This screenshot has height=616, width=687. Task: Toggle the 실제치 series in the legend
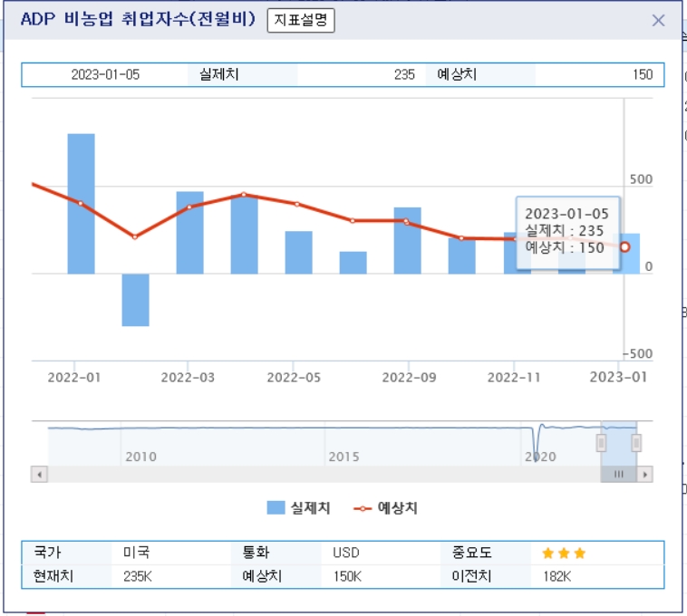click(x=298, y=508)
